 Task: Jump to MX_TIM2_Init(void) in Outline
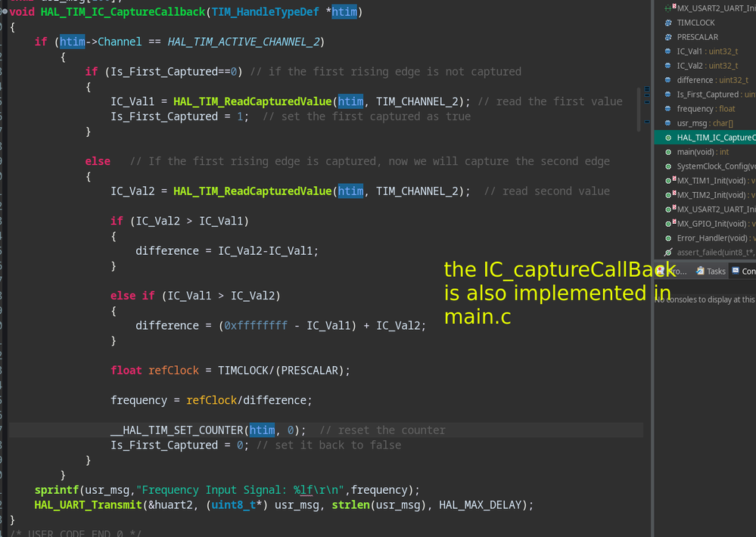pos(715,194)
